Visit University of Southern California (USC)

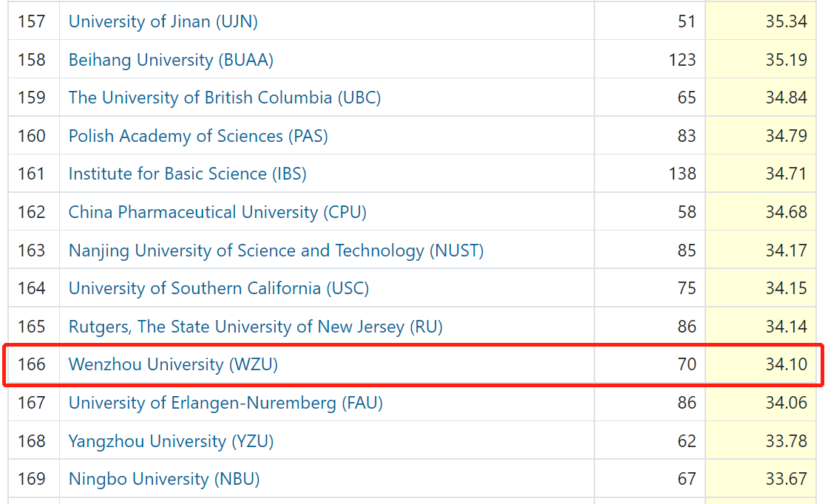218,288
